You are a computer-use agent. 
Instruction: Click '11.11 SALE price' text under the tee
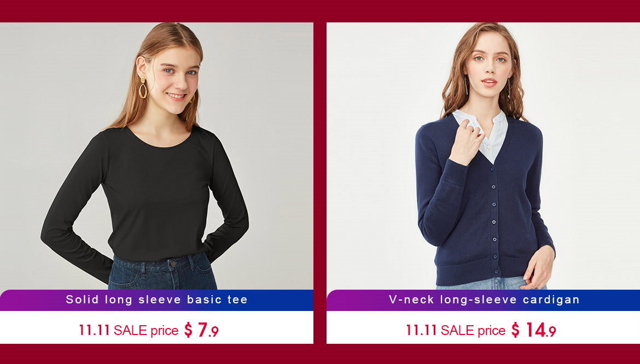pyautogui.click(x=129, y=330)
